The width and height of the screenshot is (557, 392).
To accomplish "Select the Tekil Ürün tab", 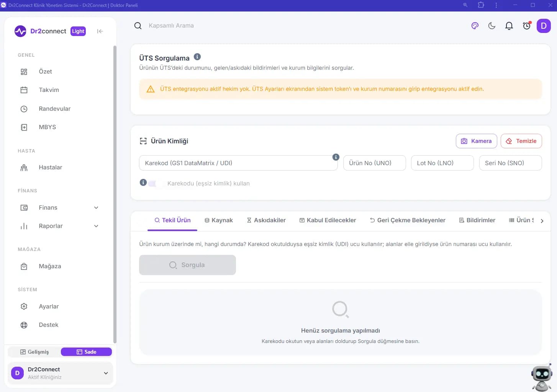I will pos(172,220).
